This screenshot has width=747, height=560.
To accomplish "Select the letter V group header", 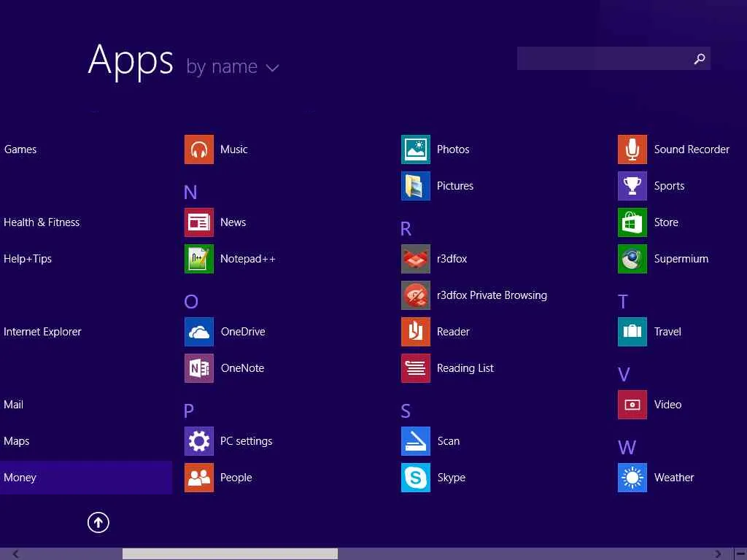I will pos(624,375).
